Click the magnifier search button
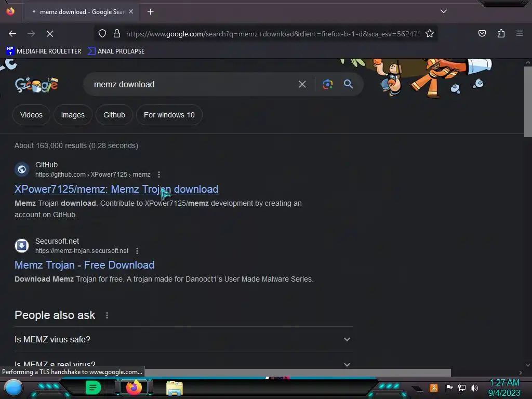 tap(348, 84)
